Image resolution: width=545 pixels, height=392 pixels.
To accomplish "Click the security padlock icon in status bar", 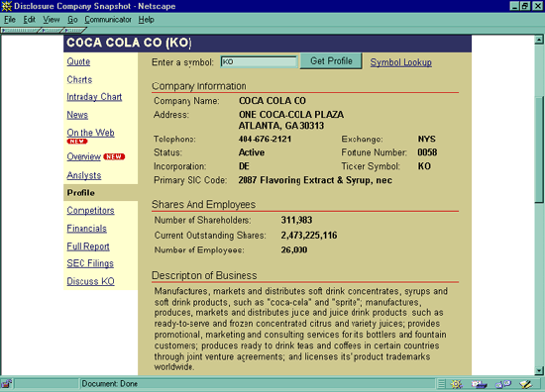I will pos(6,384).
